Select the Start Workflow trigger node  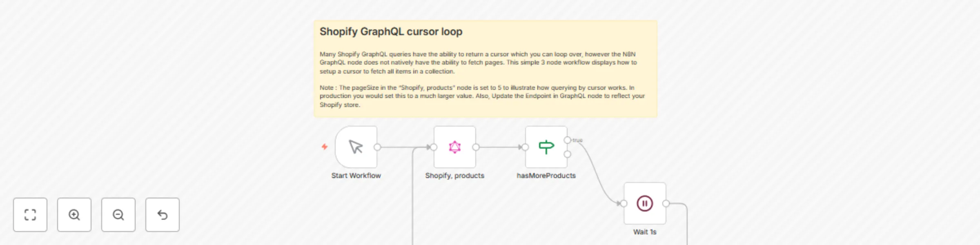click(x=356, y=147)
